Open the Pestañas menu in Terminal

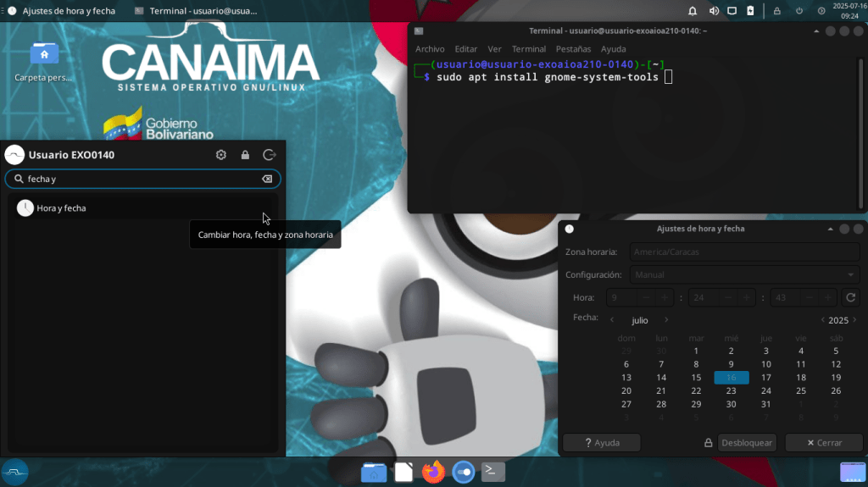pyautogui.click(x=573, y=49)
